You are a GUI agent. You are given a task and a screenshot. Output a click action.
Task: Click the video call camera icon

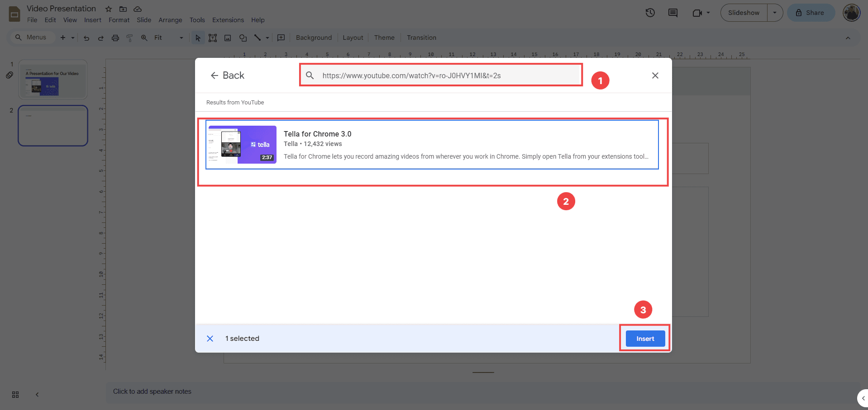pos(697,13)
